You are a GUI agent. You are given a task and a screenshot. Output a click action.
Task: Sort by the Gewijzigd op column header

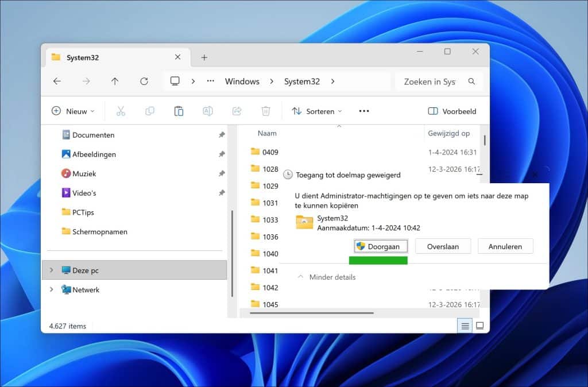(x=449, y=133)
